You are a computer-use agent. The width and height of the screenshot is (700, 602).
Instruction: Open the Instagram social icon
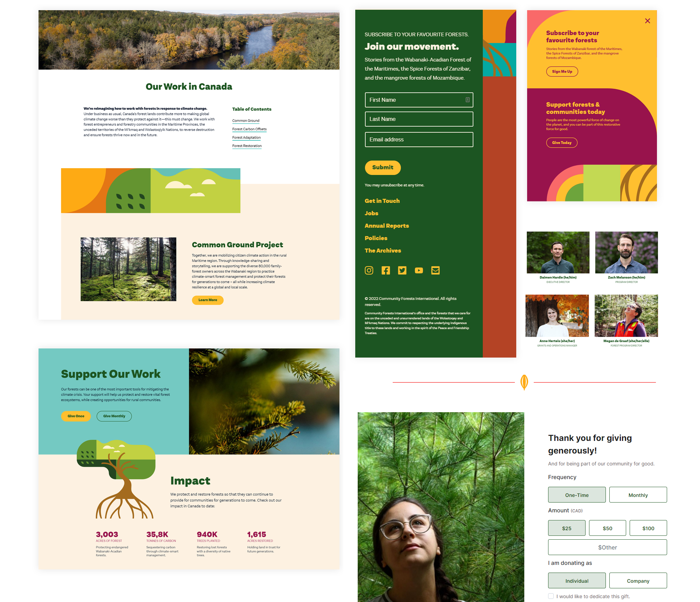(x=369, y=270)
